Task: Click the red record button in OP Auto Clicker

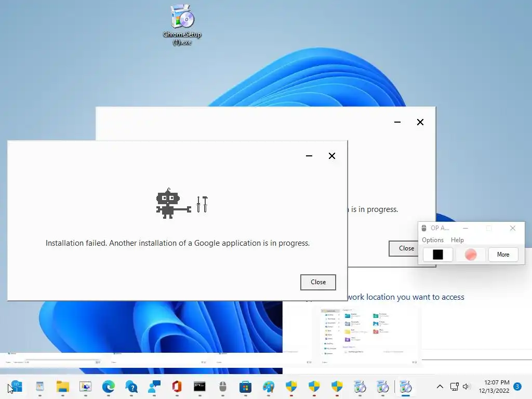Action: click(471, 255)
